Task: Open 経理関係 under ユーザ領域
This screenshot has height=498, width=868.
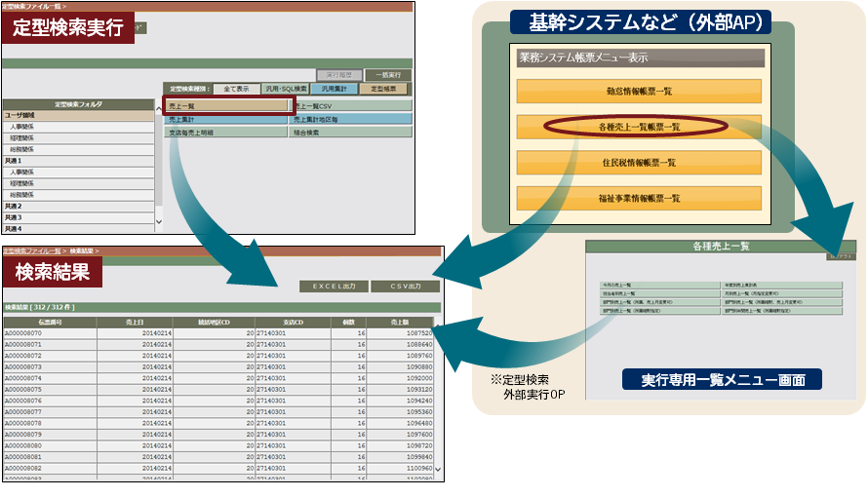Action: point(78,137)
